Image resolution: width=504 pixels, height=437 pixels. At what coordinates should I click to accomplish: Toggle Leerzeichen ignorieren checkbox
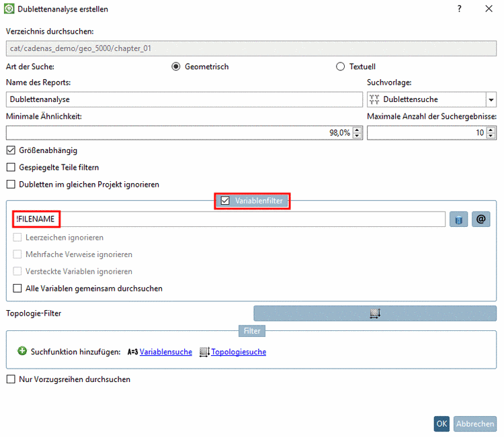[x=17, y=237]
